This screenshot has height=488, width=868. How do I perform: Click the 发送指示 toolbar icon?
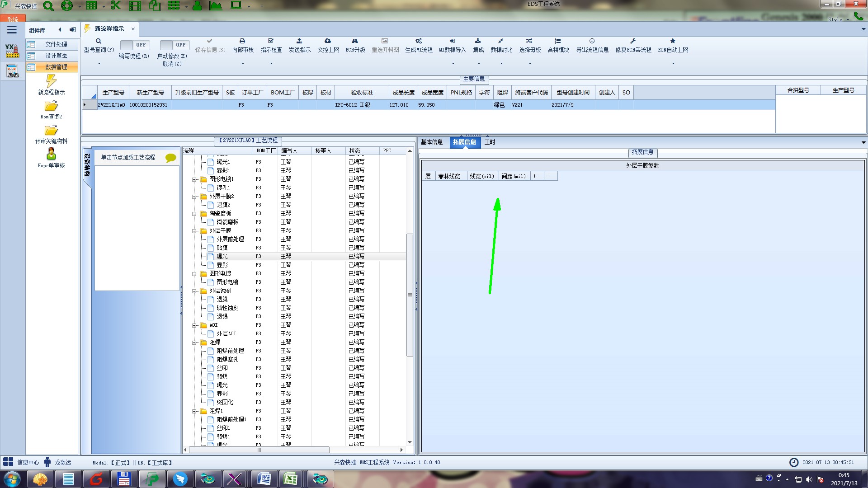(x=299, y=41)
